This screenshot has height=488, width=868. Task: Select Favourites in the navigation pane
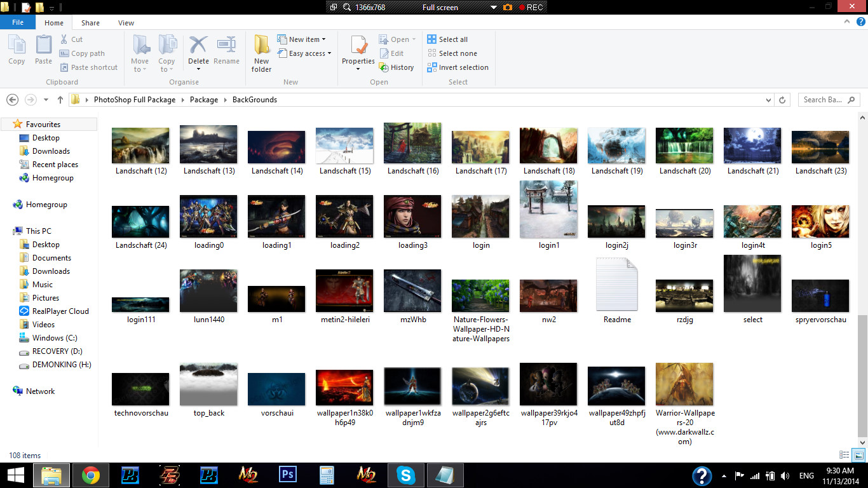[43, 125]
